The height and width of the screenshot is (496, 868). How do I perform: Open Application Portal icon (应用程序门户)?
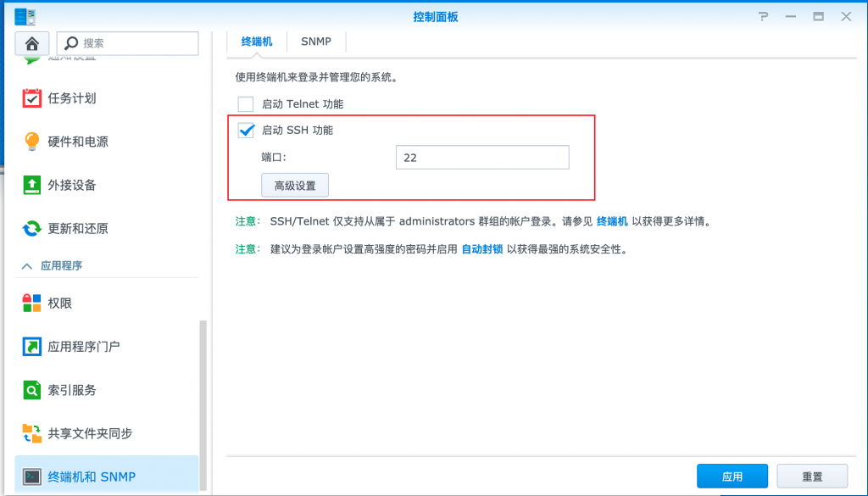(32, 346)
